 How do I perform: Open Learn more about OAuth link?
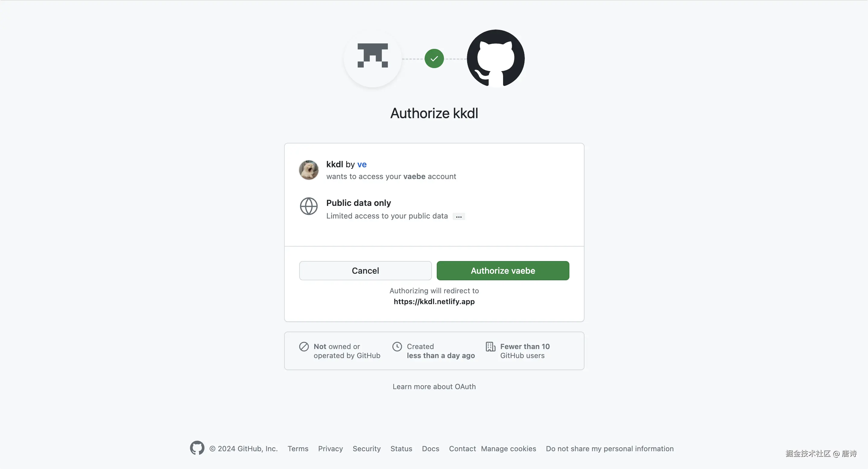[434, 386]
